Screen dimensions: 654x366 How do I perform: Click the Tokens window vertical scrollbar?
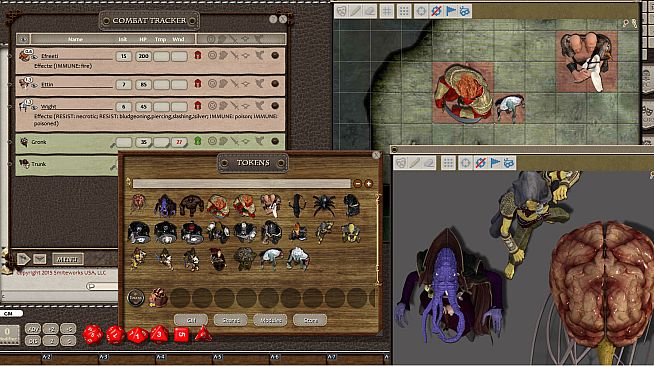[x=379, y=240]
